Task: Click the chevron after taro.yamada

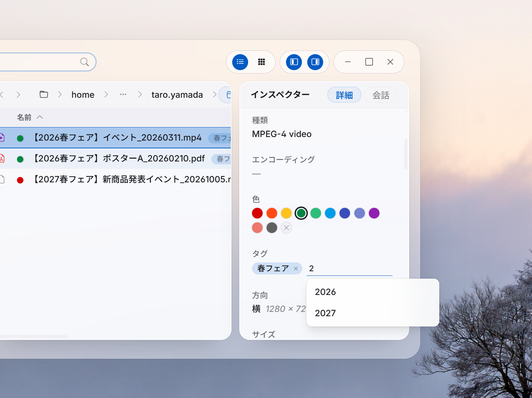Action: point(214,95)
